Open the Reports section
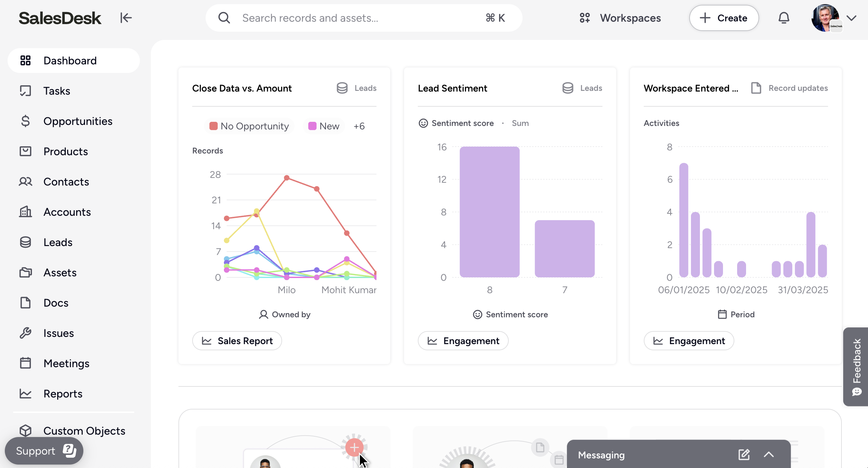The image size is (868, 468). pos(63,394)
